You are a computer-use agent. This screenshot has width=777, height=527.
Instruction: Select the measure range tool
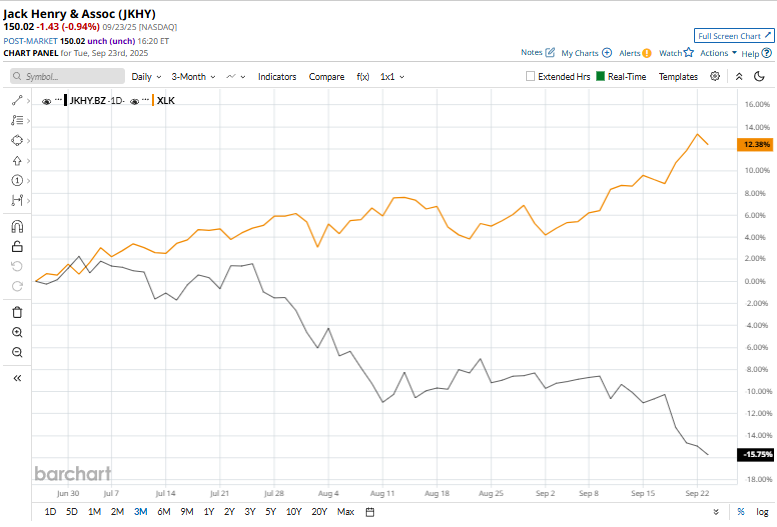point(17,200)
